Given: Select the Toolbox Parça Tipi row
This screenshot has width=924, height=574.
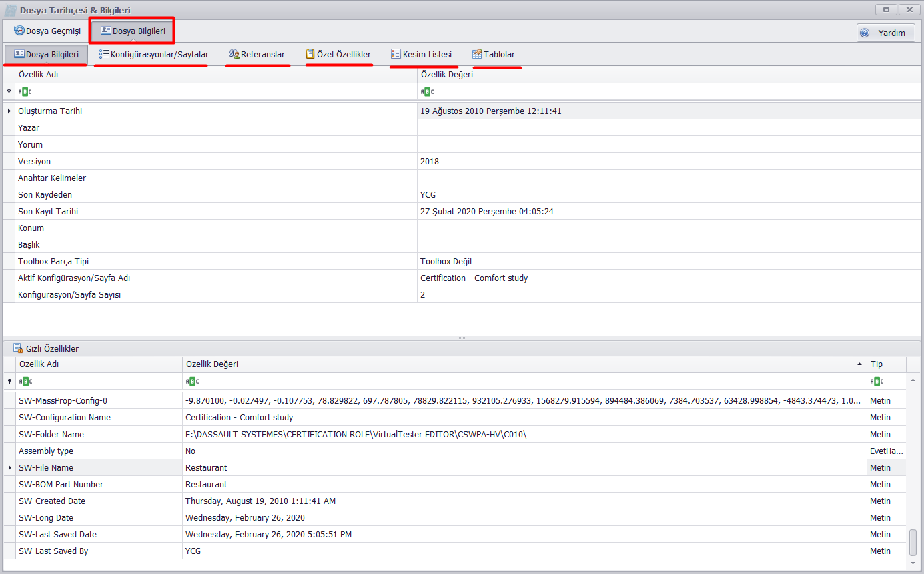Looking at the screenshot, I should click(x=462, y=262).
